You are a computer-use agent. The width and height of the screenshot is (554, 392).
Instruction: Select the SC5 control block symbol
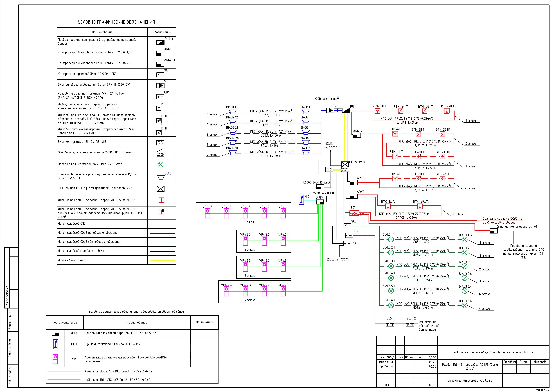(x=349, y=235)
